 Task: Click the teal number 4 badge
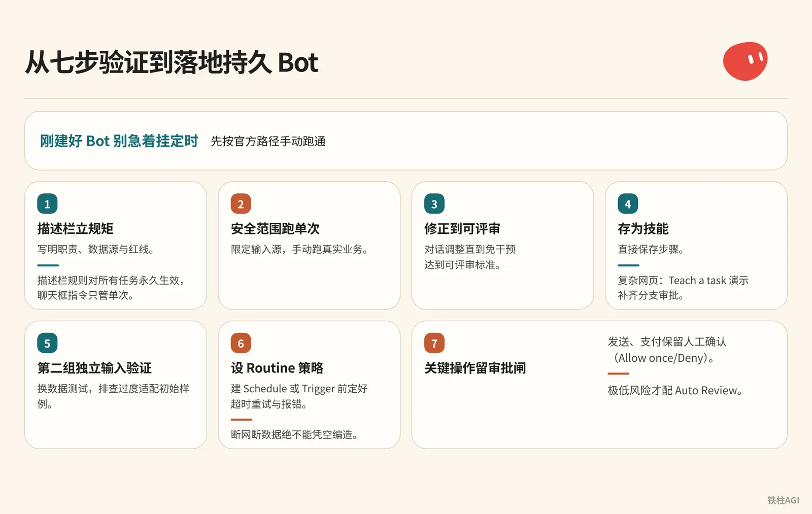628,204
